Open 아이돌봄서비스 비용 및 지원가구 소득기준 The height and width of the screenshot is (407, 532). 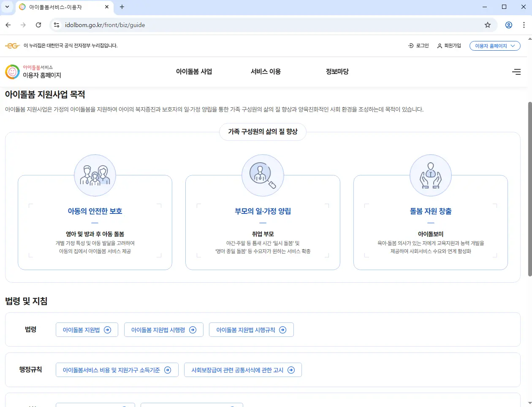[117, 369]
